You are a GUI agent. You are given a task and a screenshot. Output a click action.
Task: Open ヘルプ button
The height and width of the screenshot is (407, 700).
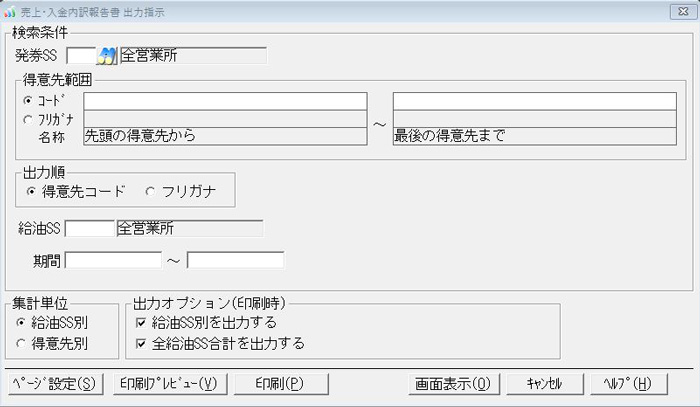coord(627,383)
